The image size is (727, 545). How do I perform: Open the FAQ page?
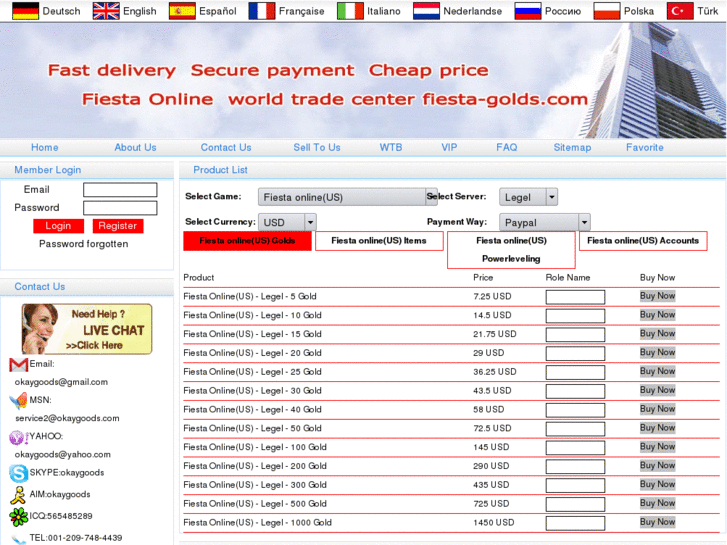coord(506,147)
